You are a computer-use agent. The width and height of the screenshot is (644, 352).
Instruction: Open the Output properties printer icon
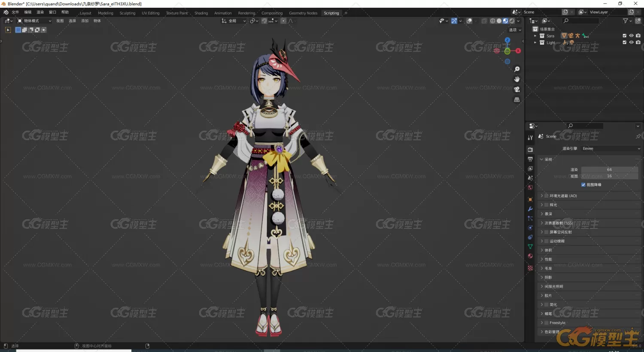click(530, 159)
